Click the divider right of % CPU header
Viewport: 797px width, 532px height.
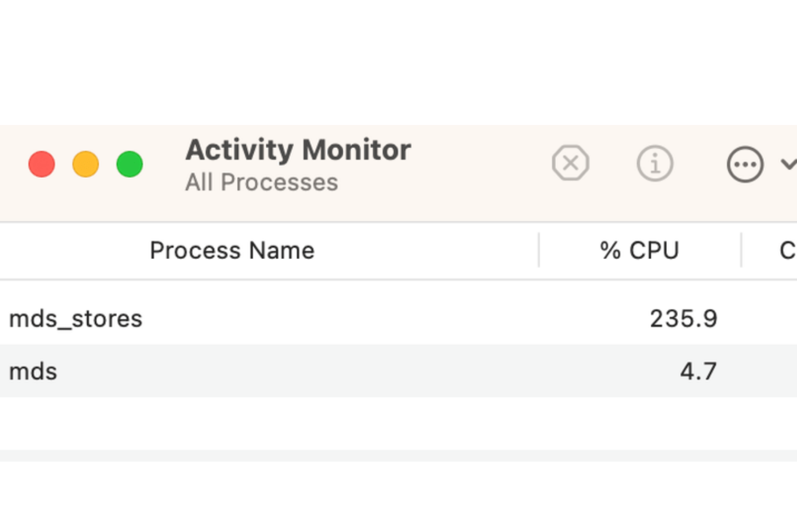pos(741,251)
